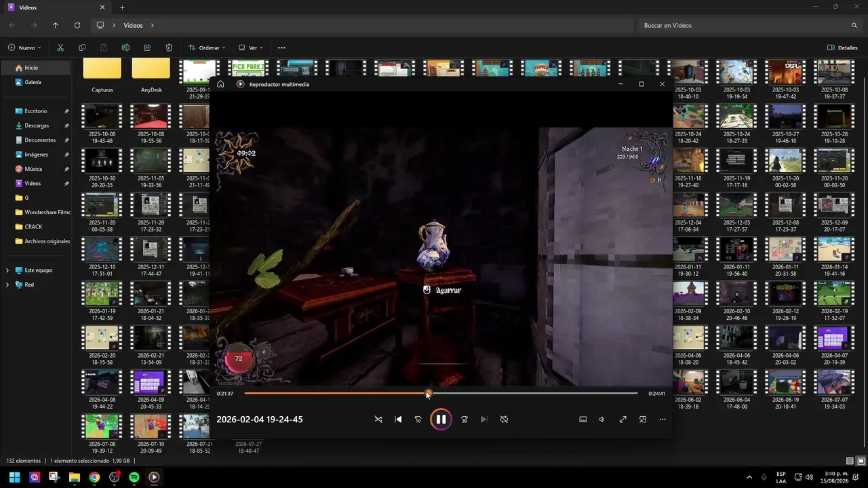
Task: Click Videos in the address bar breadcrumb
Action: point(133,25)
